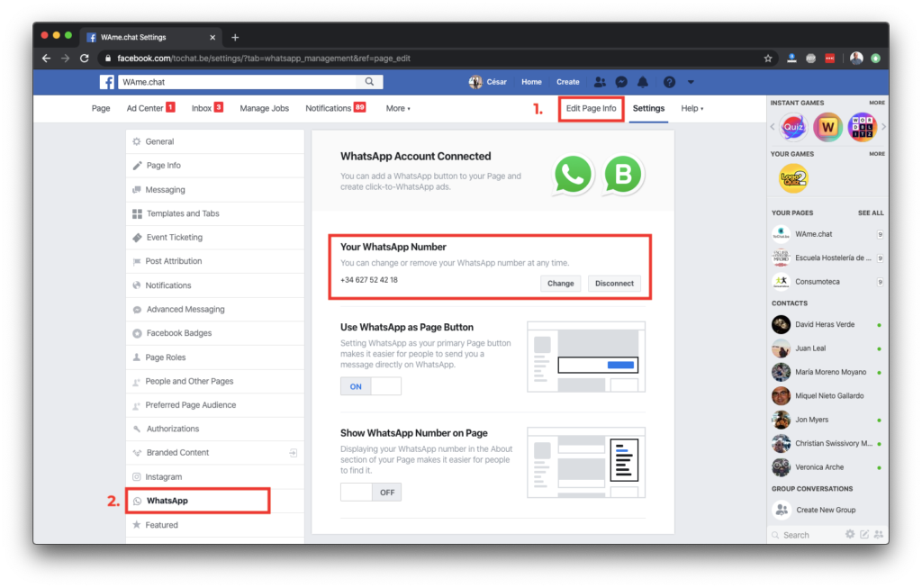This screenshot has width=922, height=588.
Task: Click the new message compose icon
Action: [x=864, y=535]
